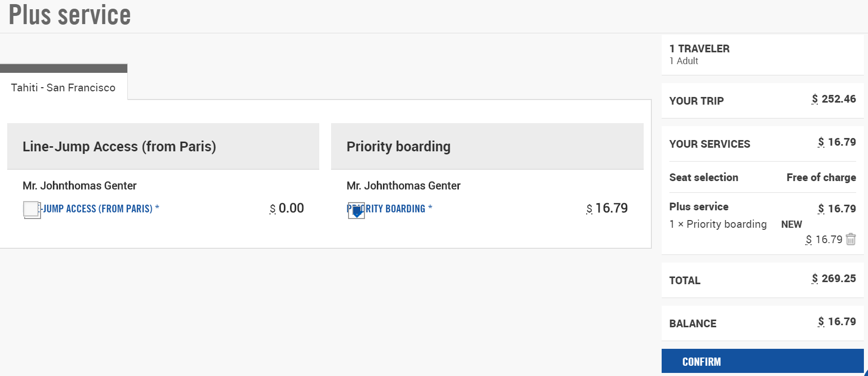
Task: Click the dollar symbol next to 0.00
Action: (273, 209)
